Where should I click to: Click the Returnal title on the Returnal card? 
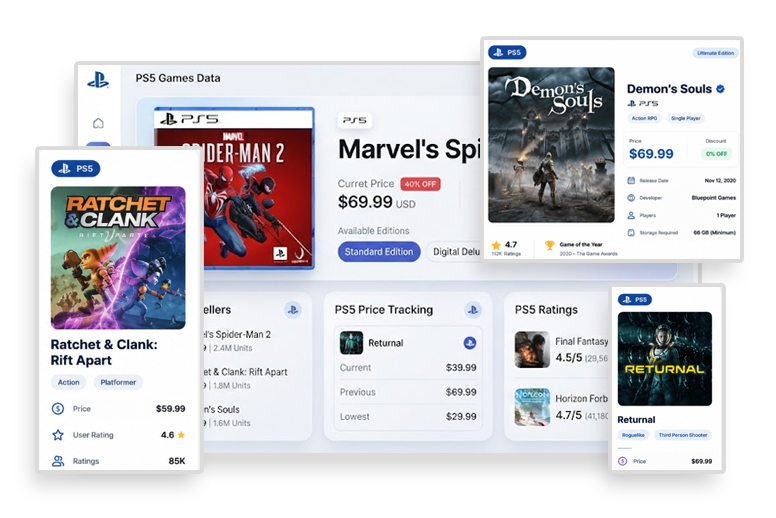pyautogui.click(x=636, y=420)
